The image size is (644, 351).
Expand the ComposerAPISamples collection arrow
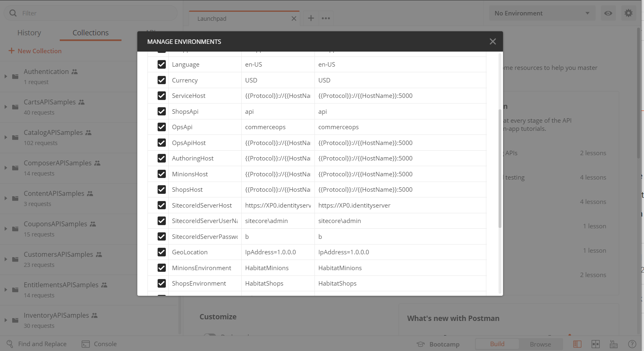click(6, 168)
